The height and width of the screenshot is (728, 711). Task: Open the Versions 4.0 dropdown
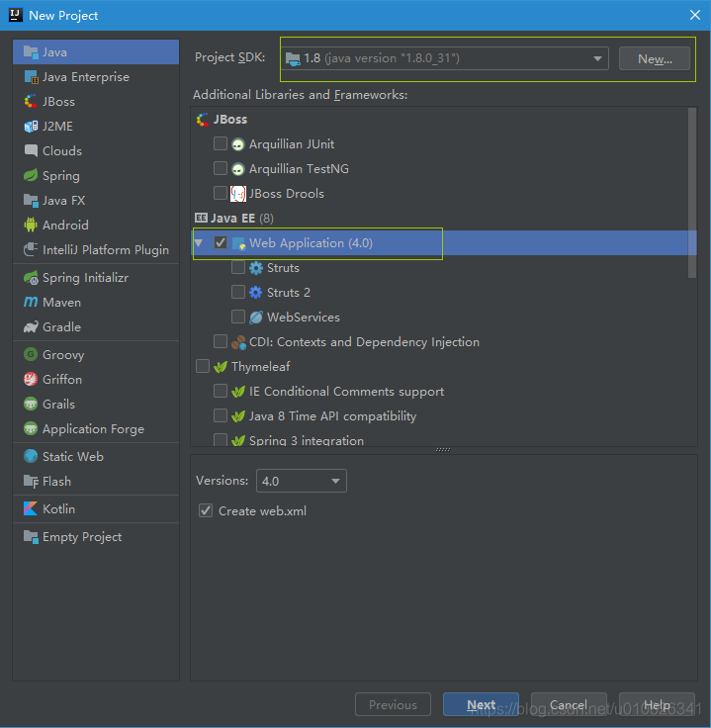pyautogui.click(x=302, y=481)
